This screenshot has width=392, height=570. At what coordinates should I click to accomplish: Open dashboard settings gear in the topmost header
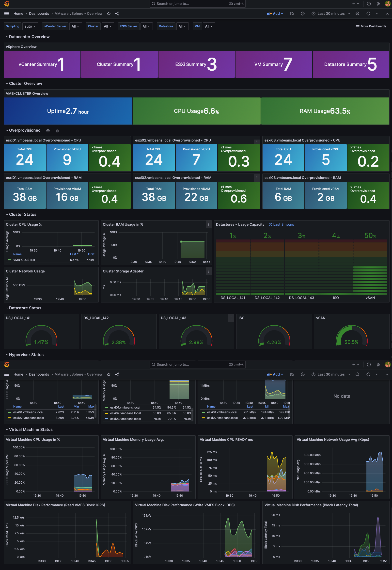[x=303, y=14]
